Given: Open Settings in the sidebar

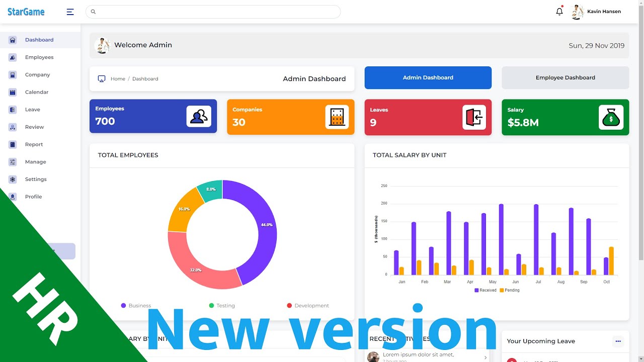Looking at the screenshot, I should (36, 179).
